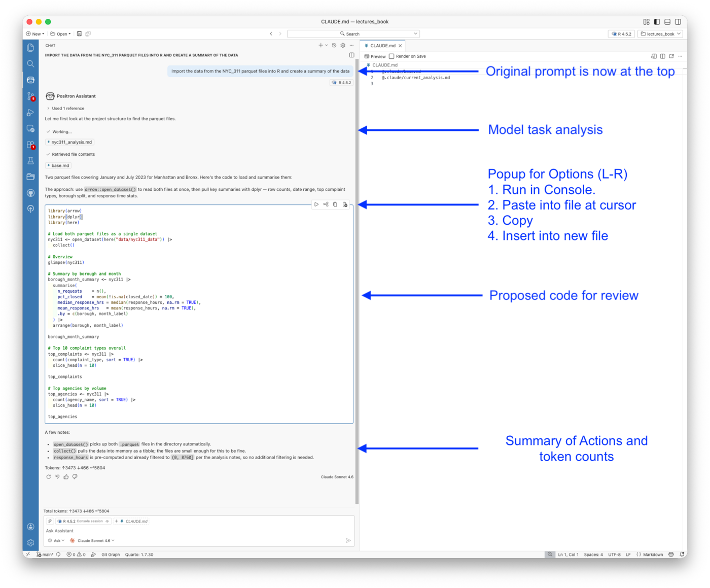
Task: Open the Positron Assistant chat sidebar icon
Action: coord(30,80)
